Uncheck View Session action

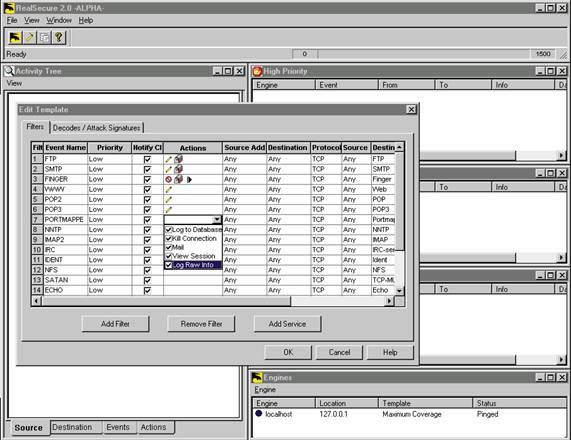point(169,256)
